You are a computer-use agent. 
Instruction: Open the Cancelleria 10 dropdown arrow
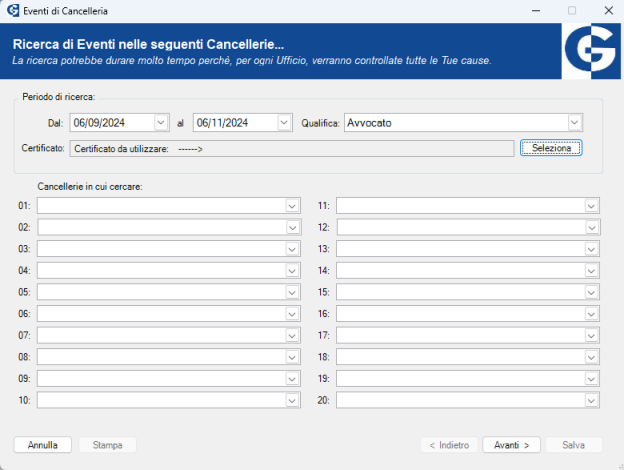(292, 400)
